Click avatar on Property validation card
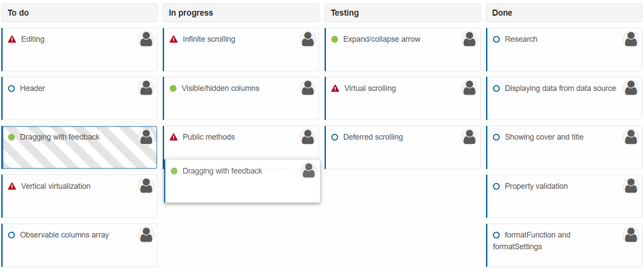Image resolution: width=644 pixels, height=271 pixels. click(631, 186)
